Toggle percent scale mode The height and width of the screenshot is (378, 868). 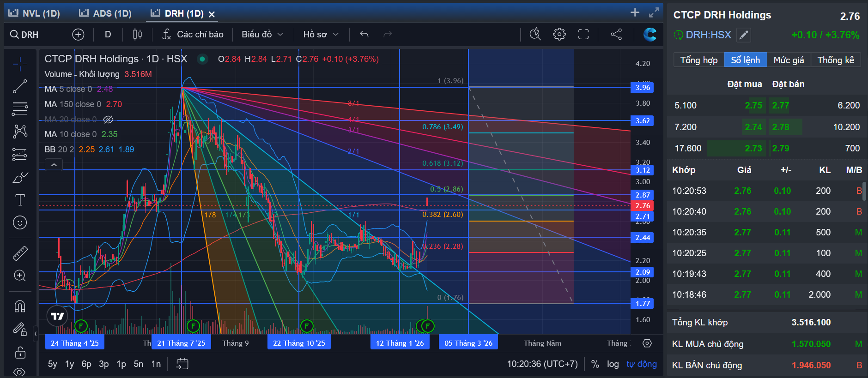[x=595, y=364]
